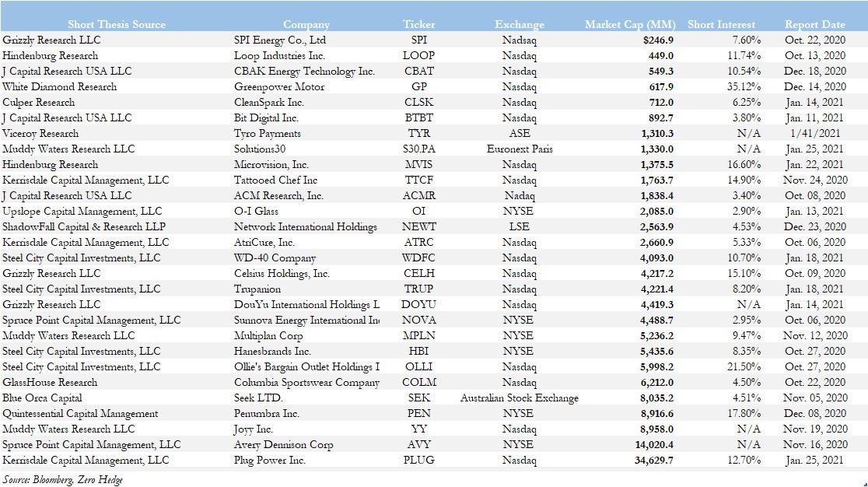Click the Australian Stock Exchange cell
This screenshot has height=487, width=868.
click(x=519, y=398)
